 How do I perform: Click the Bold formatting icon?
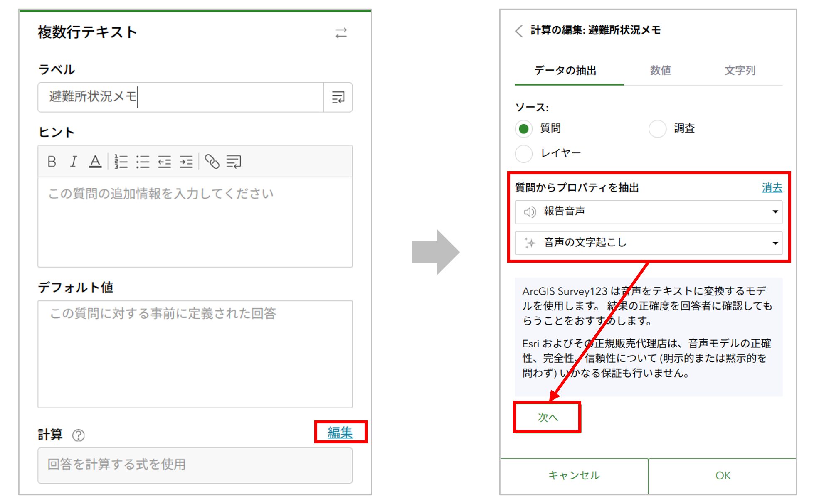coord(52,162)
